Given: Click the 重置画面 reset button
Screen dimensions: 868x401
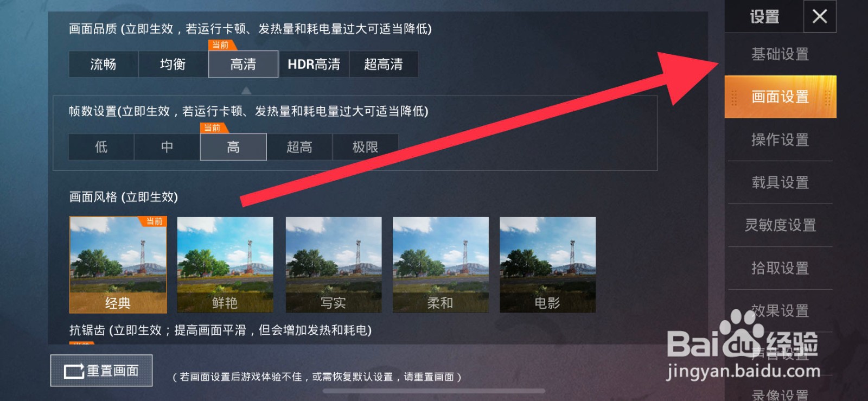Looking at the screenshot, I should pyautogui.click(x=101, y=371).
